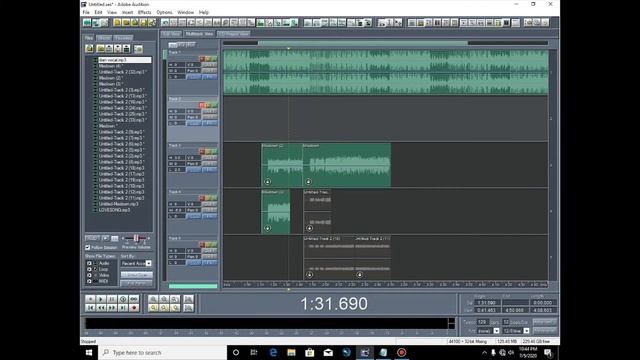
Task: Select Untitled-Medown.mp3 in the file list
Action: pos(118,204)
